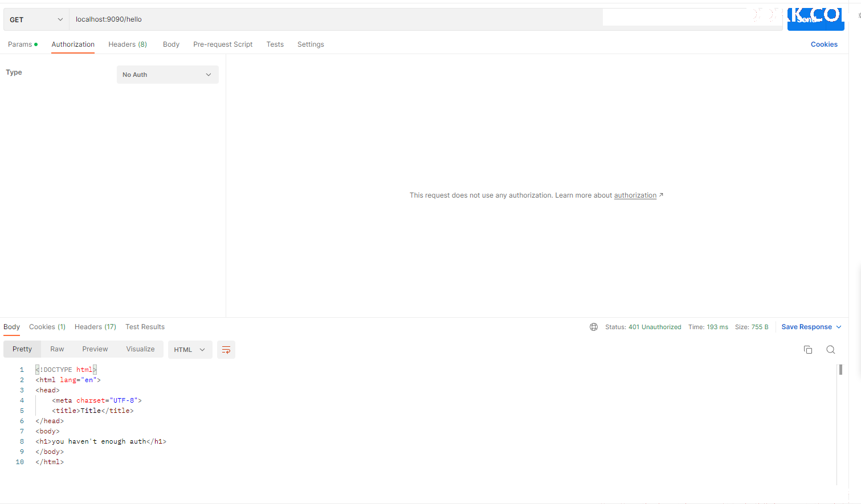Switch response to Raw view
Image resolution: width=861 pixels, height=504 pixels.
57,349
